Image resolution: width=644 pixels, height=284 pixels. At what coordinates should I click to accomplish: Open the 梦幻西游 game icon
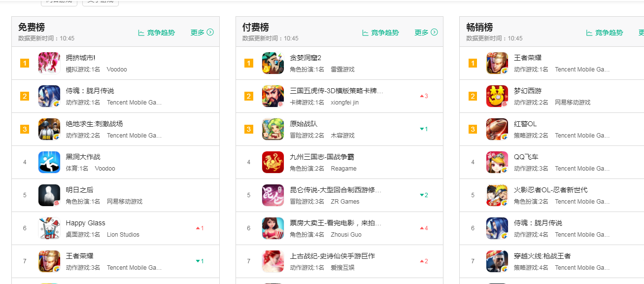coord(497,96)
